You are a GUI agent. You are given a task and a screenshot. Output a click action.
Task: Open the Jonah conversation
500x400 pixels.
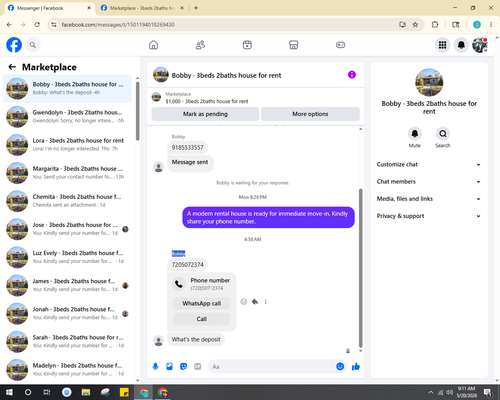click(67, 313)
